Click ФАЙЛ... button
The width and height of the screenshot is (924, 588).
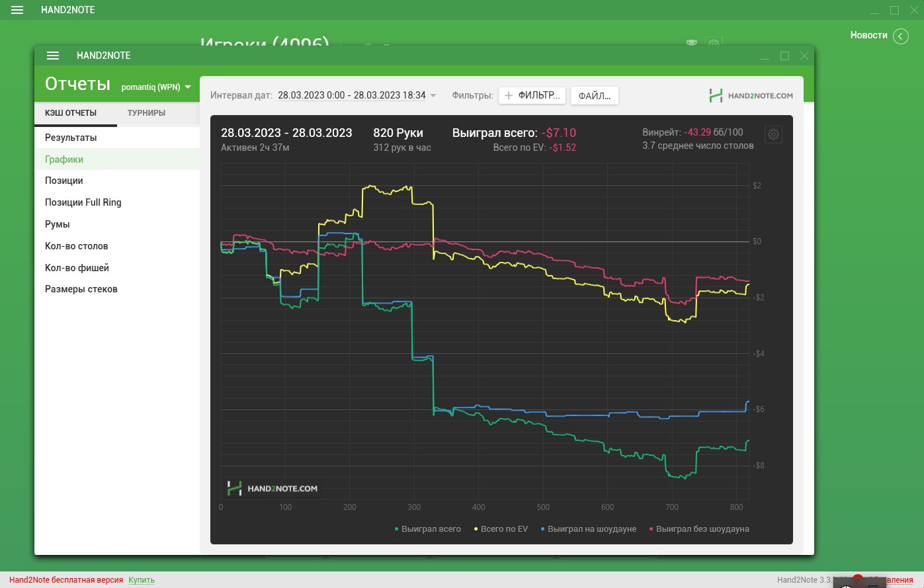pos(594,96)
